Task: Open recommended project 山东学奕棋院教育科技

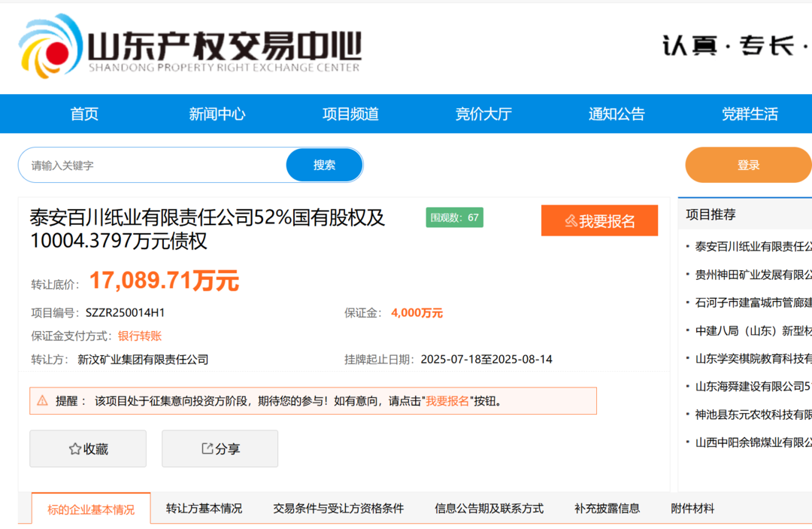Action: pos(753,358)
